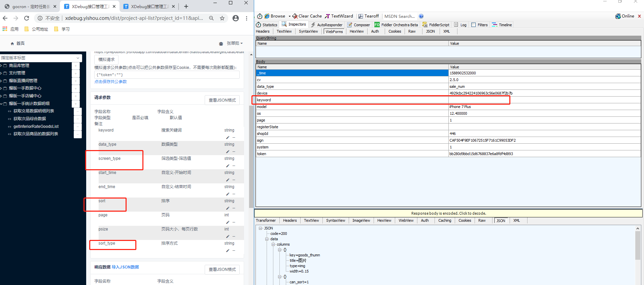This screenshot has width=644, height=285.
Task: Switch to the Statistics tab
Action: (x=267, y=25)
